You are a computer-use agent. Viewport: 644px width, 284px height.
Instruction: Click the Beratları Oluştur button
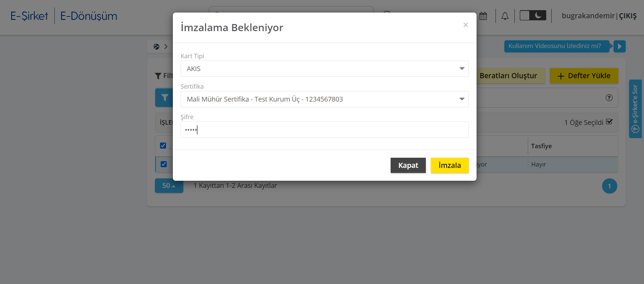[x=508, y=76]
